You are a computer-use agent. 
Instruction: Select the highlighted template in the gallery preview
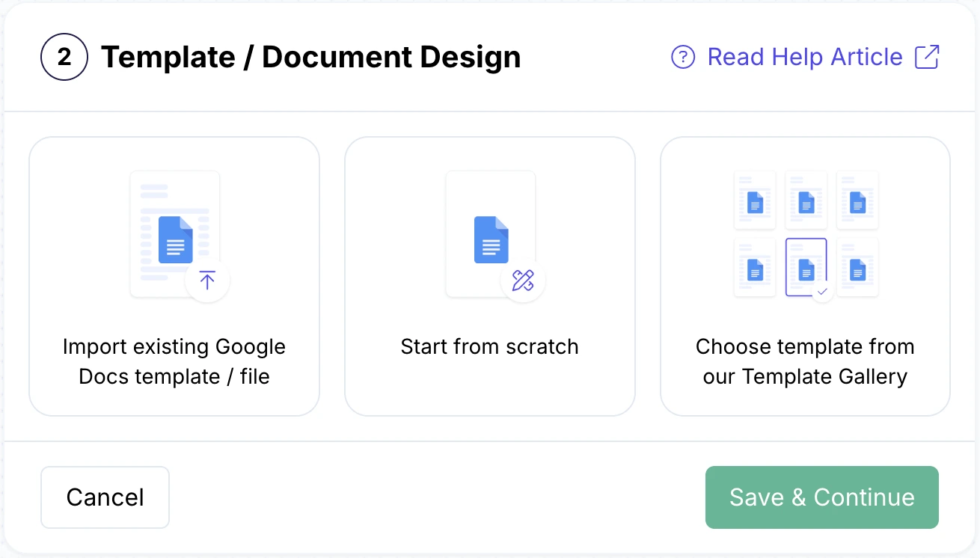pyautogui.click(x=806, y=267)
